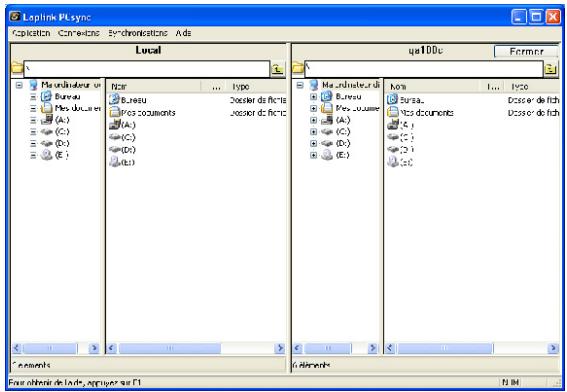Expand drive (C:) in the Local tree
567x392 pixels.
click(33, 132)
